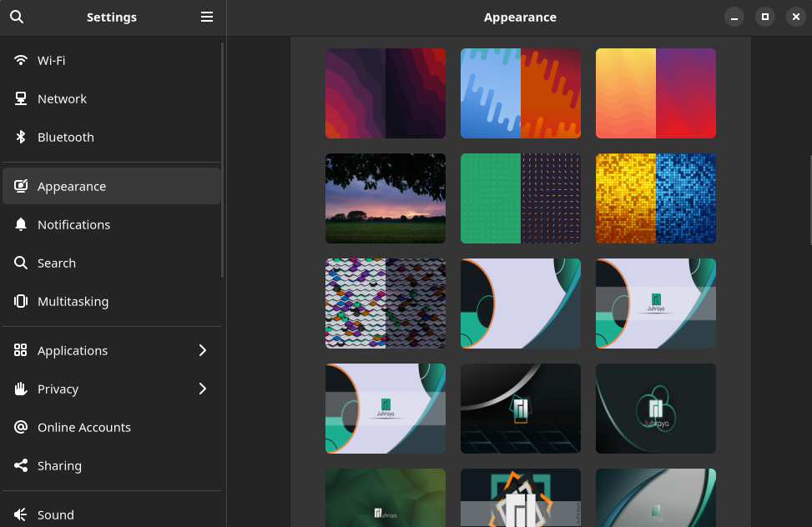This screenshot has height=527, width=812.
Task: Switch to the Multitasking panel
Action: click(112, 301)
